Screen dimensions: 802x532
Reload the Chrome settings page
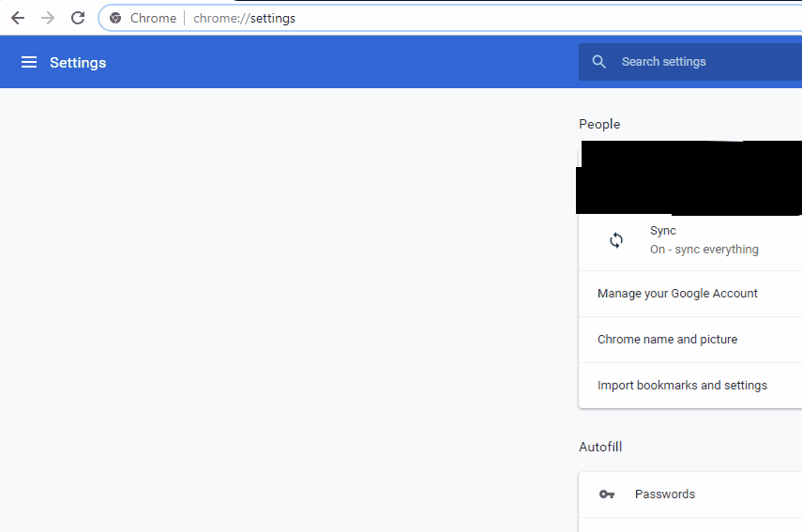[78, 19]
